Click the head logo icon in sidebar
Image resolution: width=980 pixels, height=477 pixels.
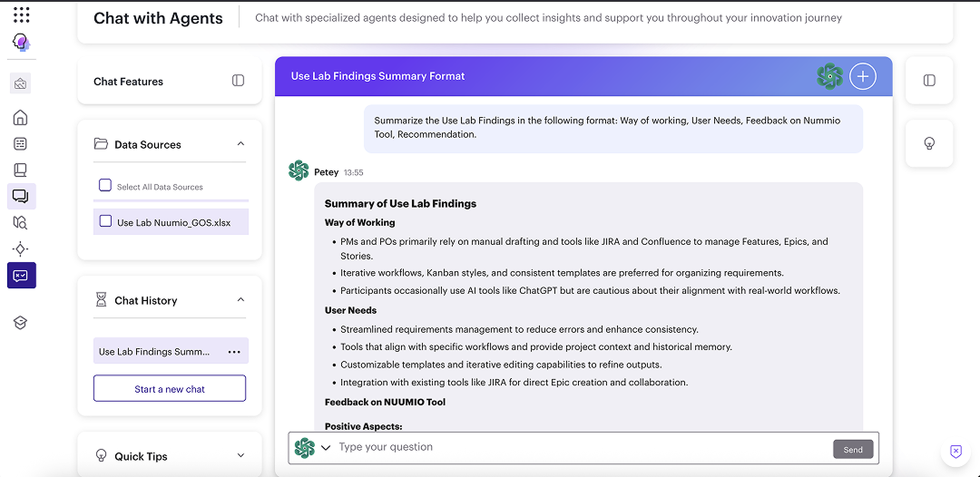click(x=21, y=43)
